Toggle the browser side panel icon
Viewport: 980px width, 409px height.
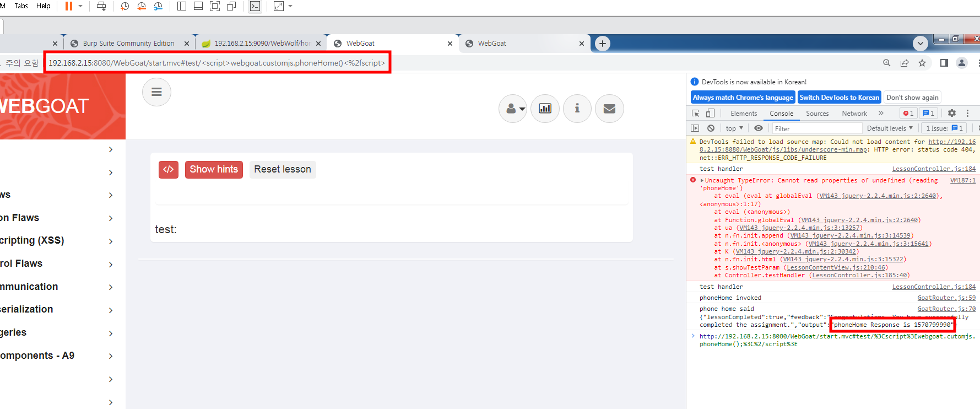944,63
